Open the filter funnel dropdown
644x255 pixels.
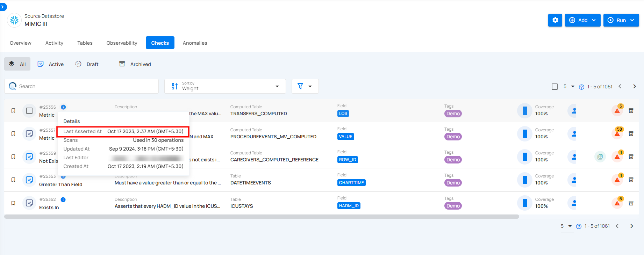[x=305, y=86]
